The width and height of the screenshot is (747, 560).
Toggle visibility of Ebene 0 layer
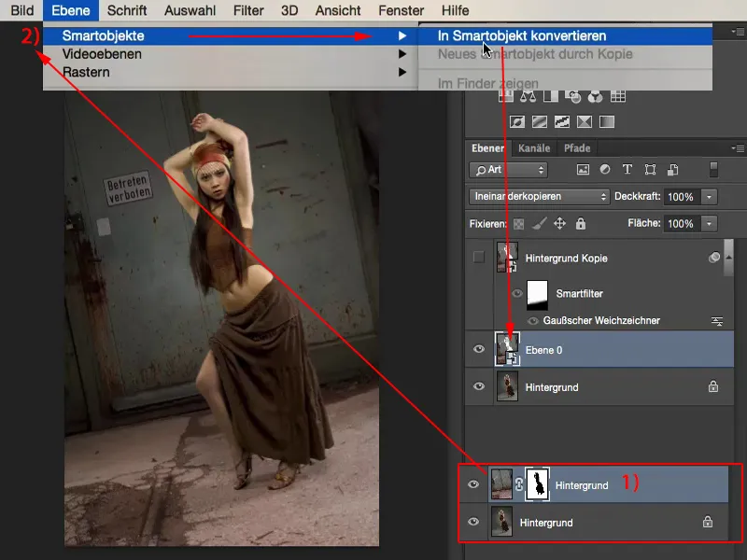click(479, 350)
